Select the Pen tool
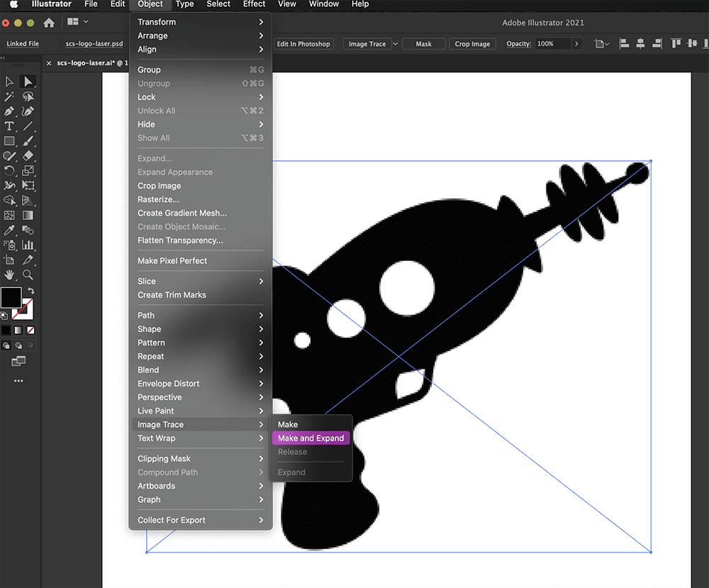 pyautogui.click(x=9, y=111)
